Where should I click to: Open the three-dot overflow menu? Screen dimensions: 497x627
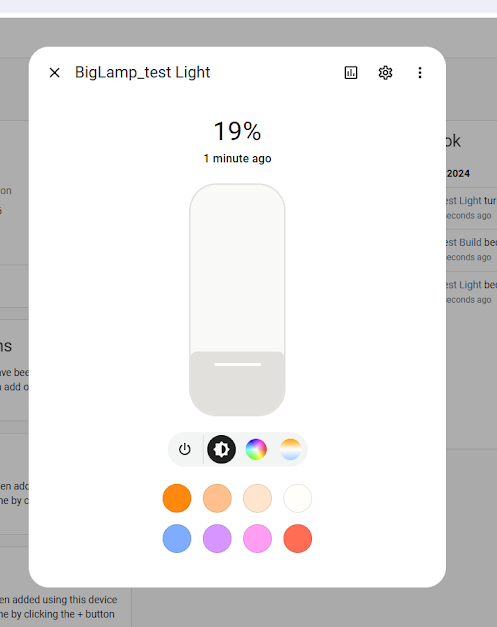420,72
